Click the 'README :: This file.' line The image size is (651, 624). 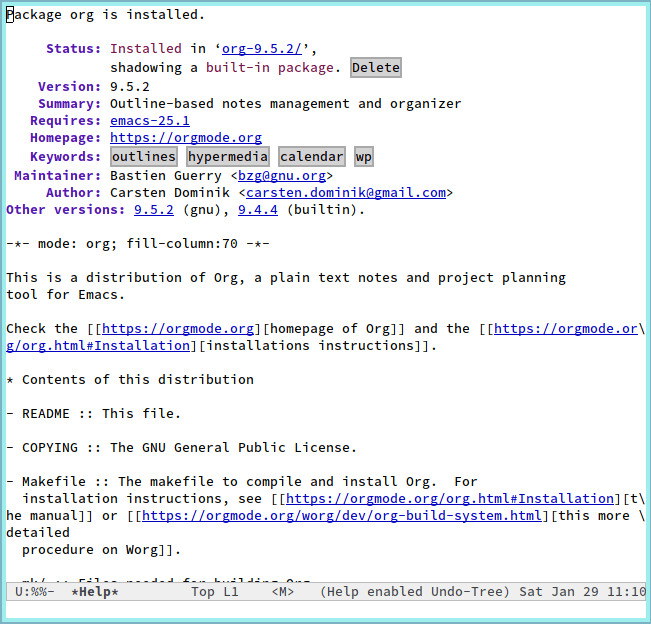coord(93,414)
